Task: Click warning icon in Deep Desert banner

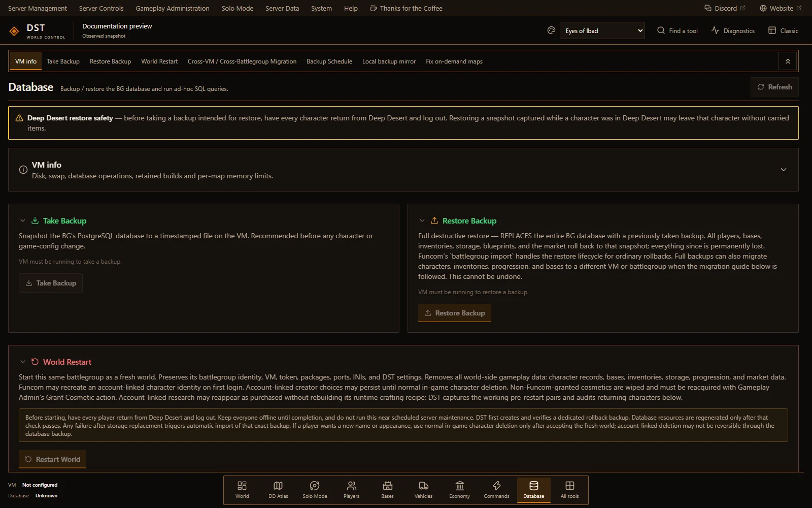Action: (x=19, y=118)
